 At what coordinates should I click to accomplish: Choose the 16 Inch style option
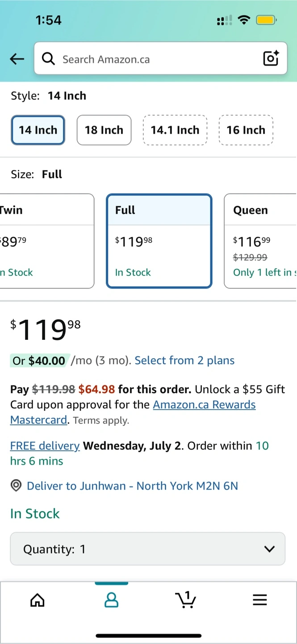coord(246,130)
